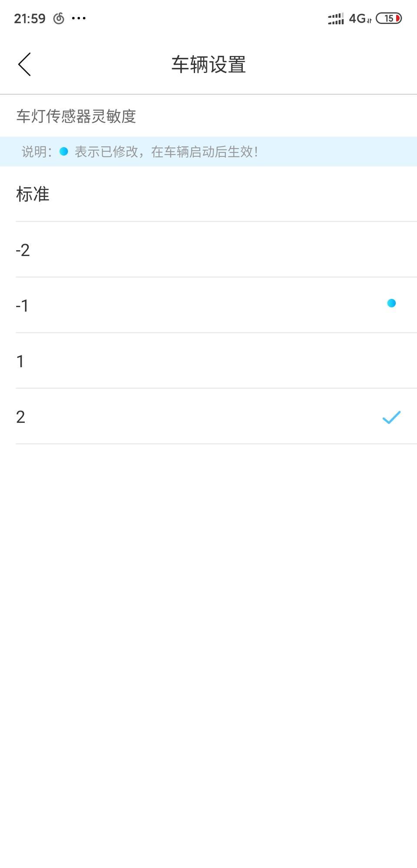Tap the 车灯传感器灵敏度 section header
Image resolution: width=417 pixels, height=868 pixels.
(x=76, y=116)
